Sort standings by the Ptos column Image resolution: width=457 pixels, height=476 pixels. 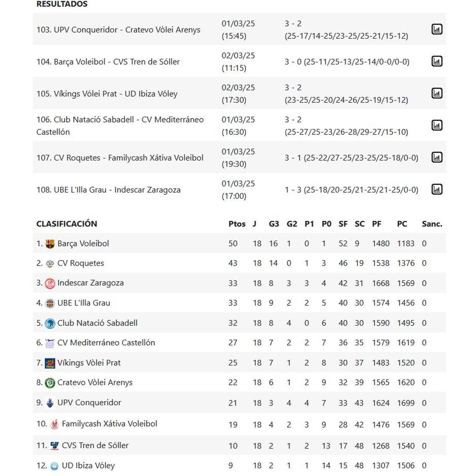coord(236,224)
